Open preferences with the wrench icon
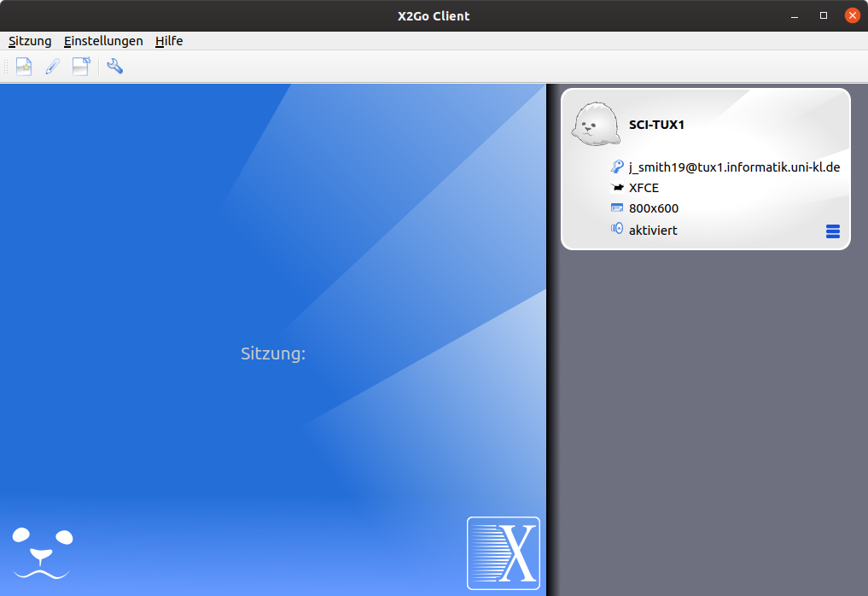This screenshot has width=868, height=596. pos(115,67)
